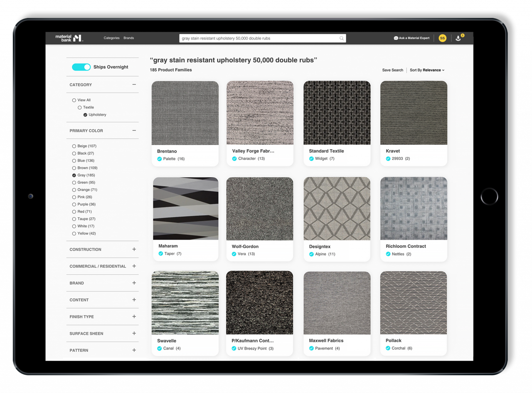Open the Kravet 29933 fabric thumbnail
Screen dimensions: 532x393
point(414,113)
